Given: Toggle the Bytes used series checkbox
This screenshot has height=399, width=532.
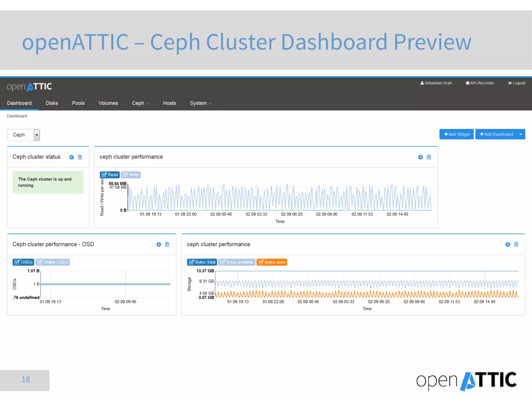Looking at the screenshot, I should tap(272, 262).
